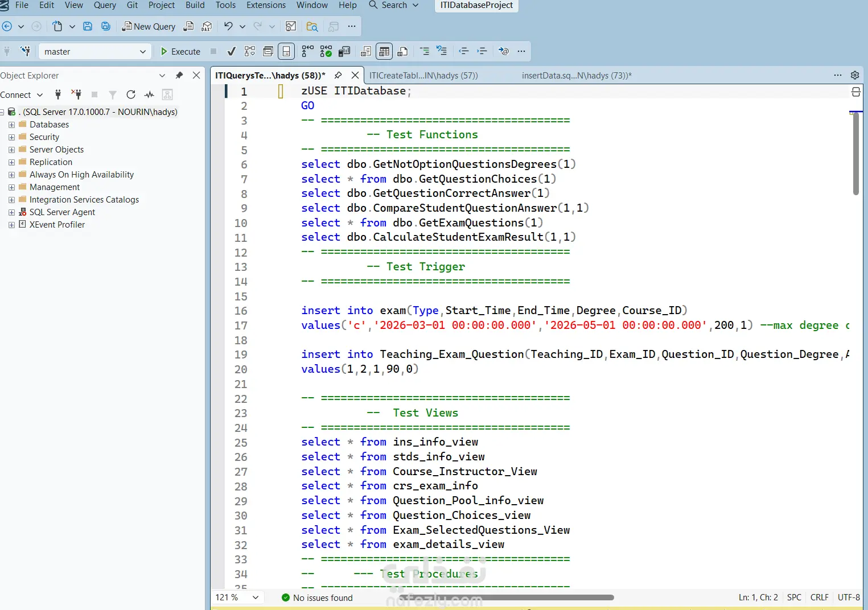Open a DAX query with the DAX icon

207,26
